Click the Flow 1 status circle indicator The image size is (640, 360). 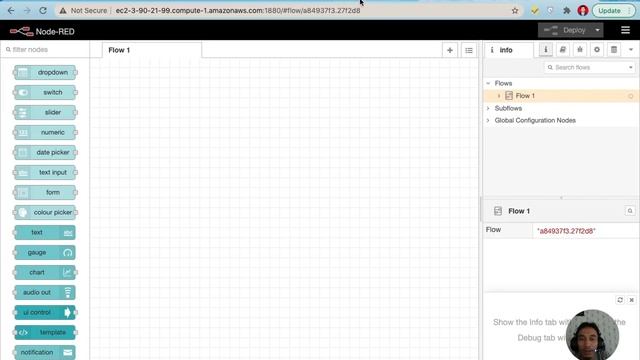[631, 96]
